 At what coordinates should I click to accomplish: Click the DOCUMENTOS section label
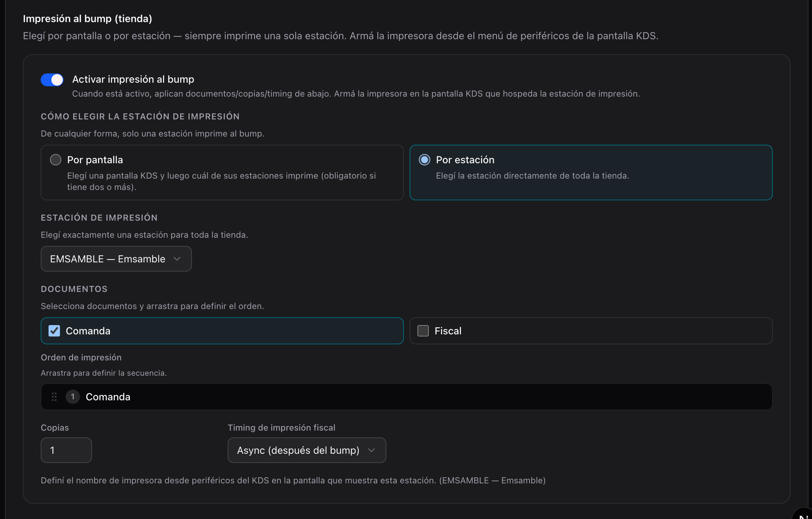(74, 289)
